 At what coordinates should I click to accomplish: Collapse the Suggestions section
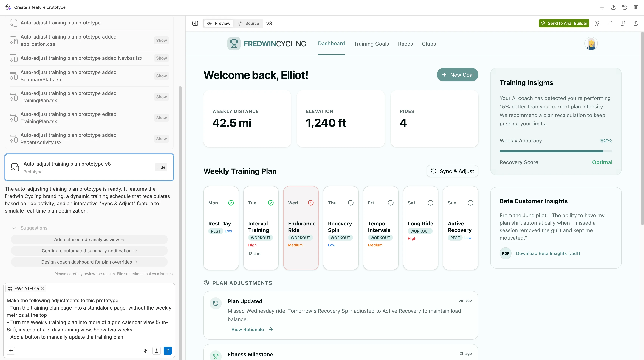click(14, 228)
